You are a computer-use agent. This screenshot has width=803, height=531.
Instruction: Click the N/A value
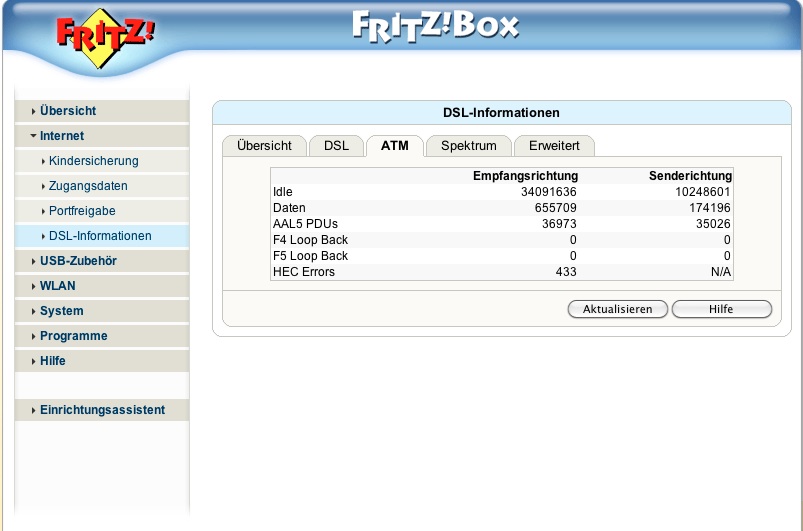click(721, 272)
